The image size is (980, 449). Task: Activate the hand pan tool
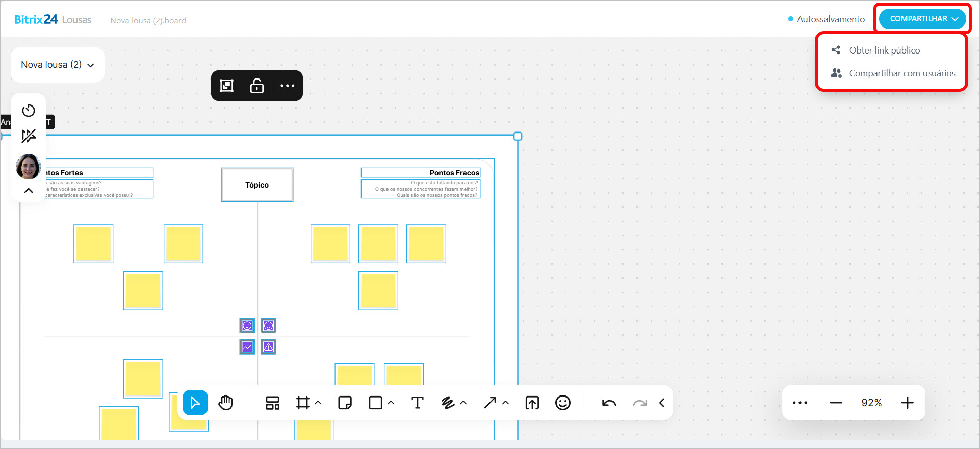(x=225, y=403)
